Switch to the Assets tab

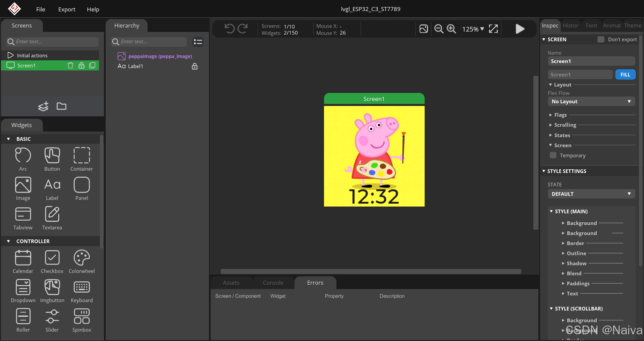coord(231,283)
